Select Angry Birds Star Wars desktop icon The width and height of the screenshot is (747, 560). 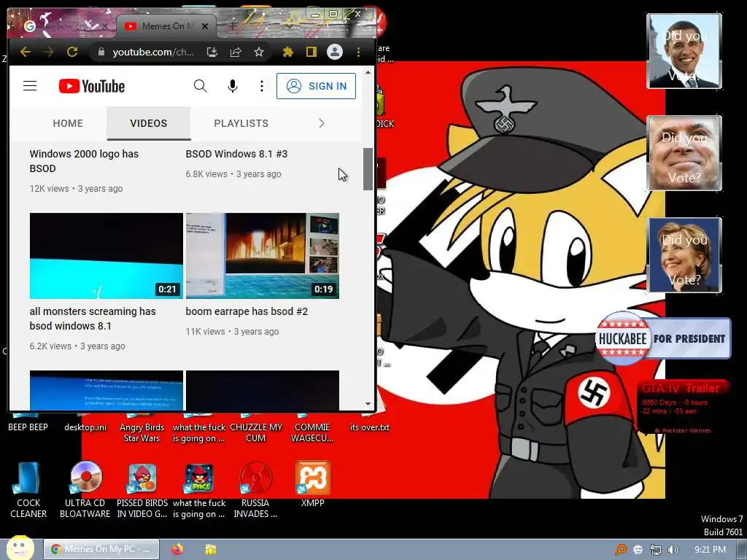point(142,429)
